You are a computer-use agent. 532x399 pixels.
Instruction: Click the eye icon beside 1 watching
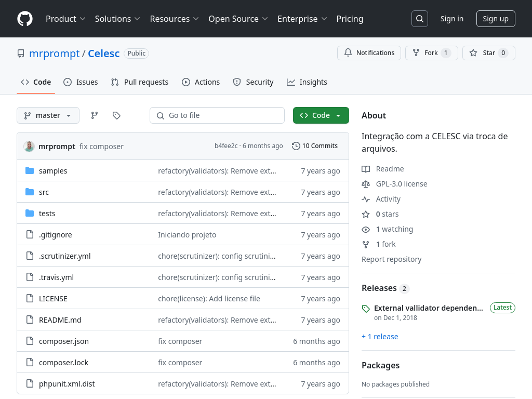tap(366, 229)
